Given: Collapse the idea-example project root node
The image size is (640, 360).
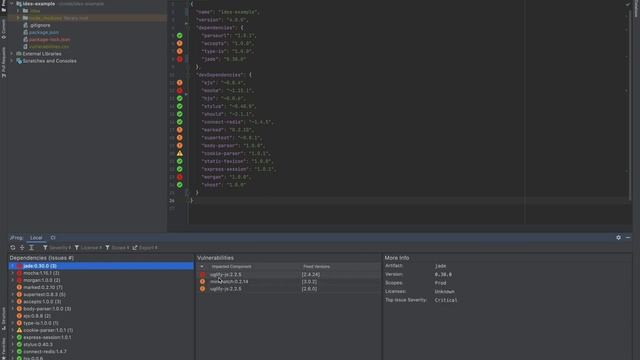Looking at the screenshot, I should 12,4.
